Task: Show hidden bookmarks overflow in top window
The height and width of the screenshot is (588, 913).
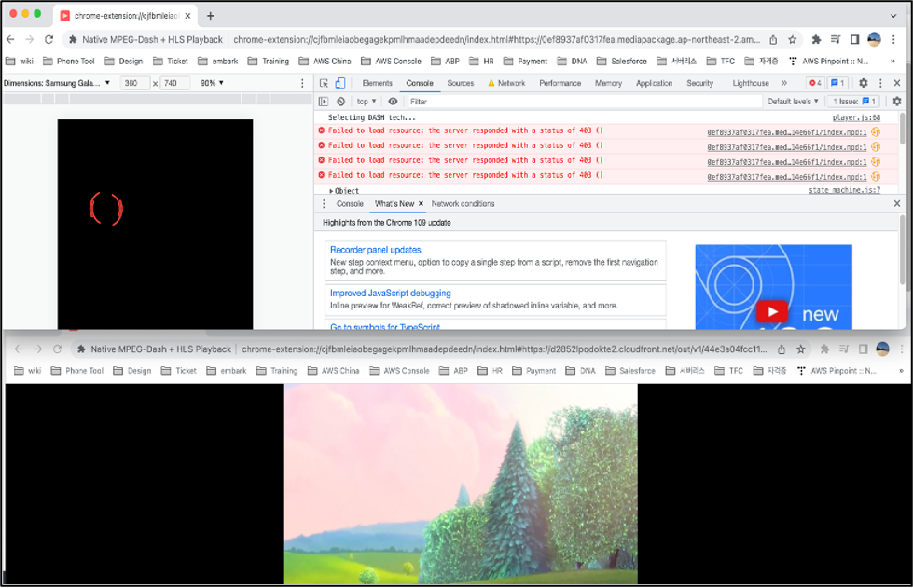Action: [892, 62]
